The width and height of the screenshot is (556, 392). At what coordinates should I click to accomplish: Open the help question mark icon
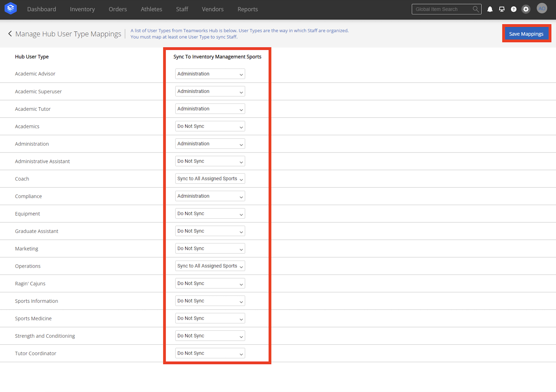pos(514,9)
